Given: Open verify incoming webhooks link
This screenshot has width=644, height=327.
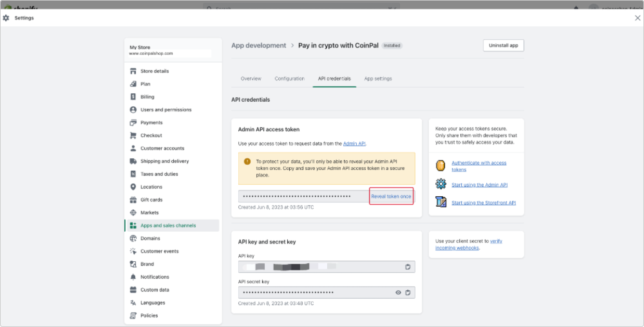Looking at the screenshot, I should (469, 245).
